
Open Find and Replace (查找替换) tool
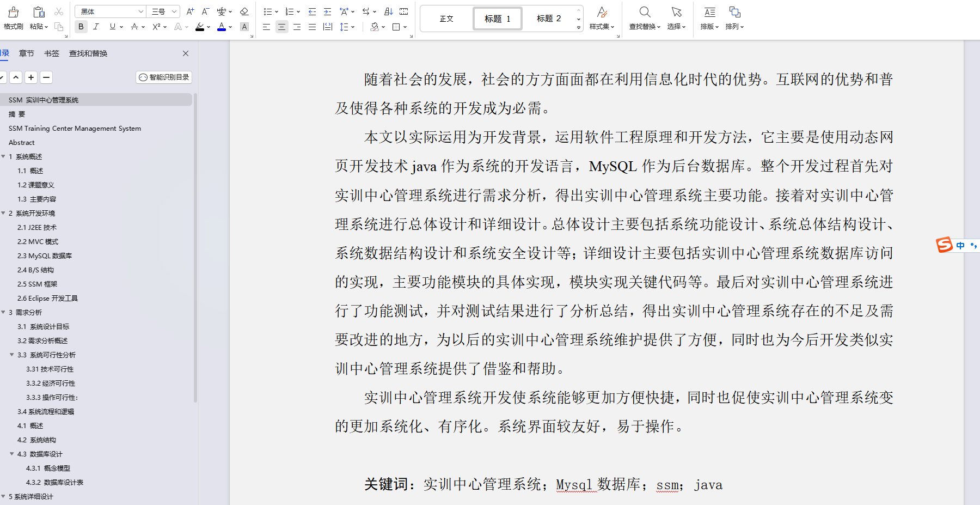click(x=645, y=17)
